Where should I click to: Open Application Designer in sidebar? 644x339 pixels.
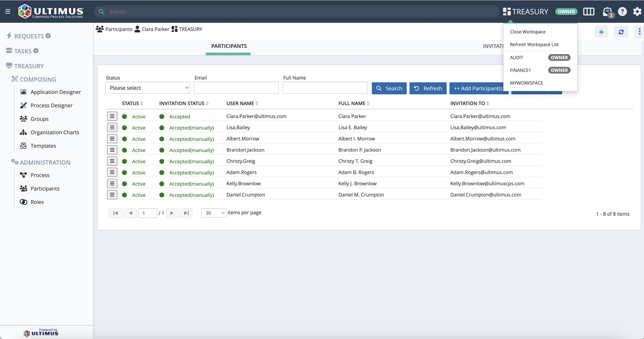(51, 92)
